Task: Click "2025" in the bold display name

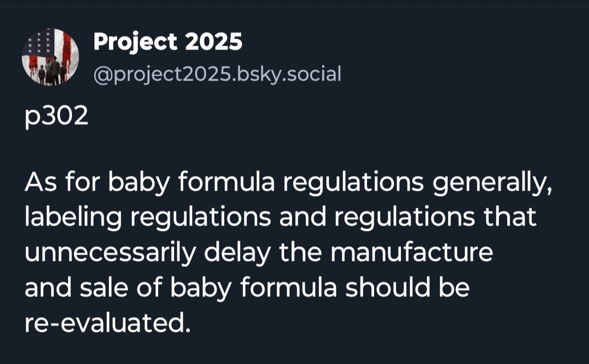Action: coord(213,42)
